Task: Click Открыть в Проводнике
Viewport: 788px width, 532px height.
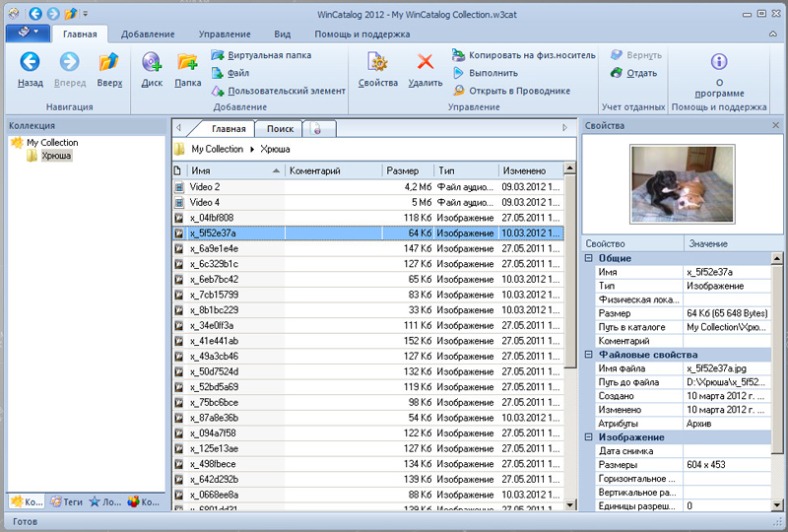Action: click(519, 91)
